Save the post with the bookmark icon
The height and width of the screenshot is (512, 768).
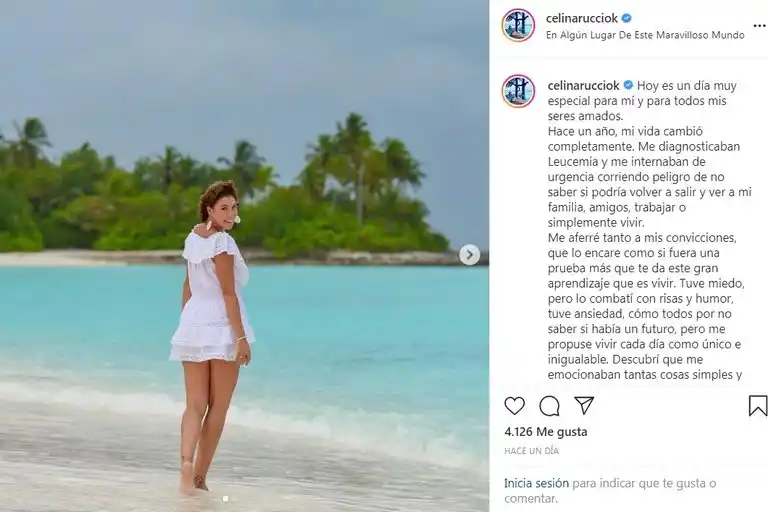pos(758,405)
